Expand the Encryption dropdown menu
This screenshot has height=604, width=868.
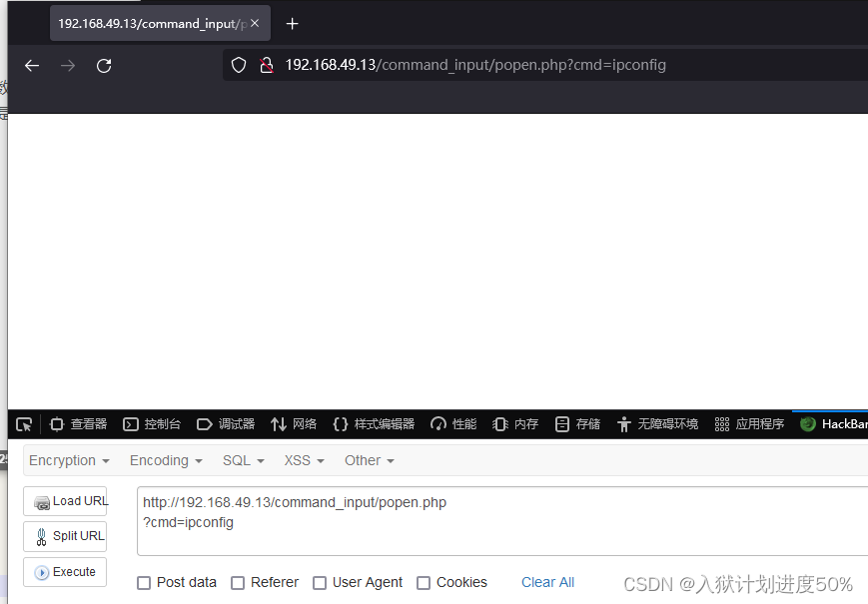click(x=69, y=461)
